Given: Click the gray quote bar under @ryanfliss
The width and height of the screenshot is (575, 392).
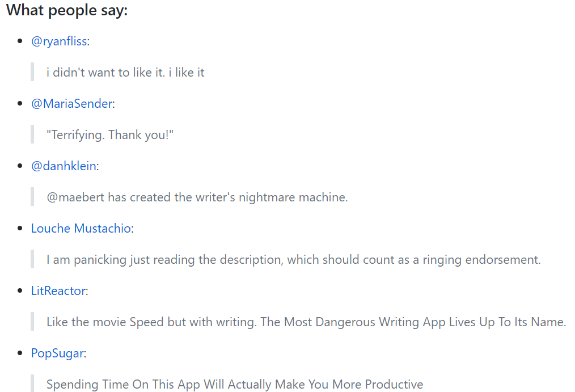Looking at the screenshot, I should [x=32, y=73].
